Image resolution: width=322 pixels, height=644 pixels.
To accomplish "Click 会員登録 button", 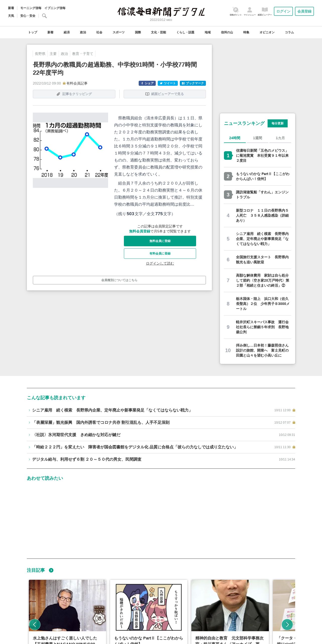I will pyautogui.click(x=304, y=11).
